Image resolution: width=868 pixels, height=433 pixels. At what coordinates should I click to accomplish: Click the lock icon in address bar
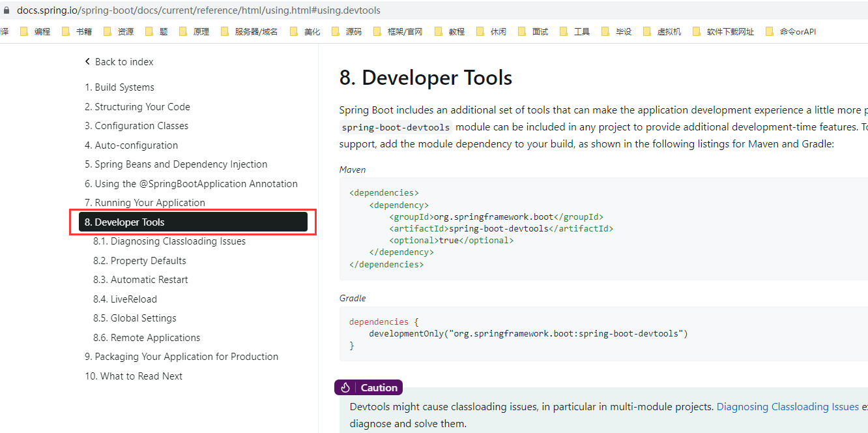point(7,10)
